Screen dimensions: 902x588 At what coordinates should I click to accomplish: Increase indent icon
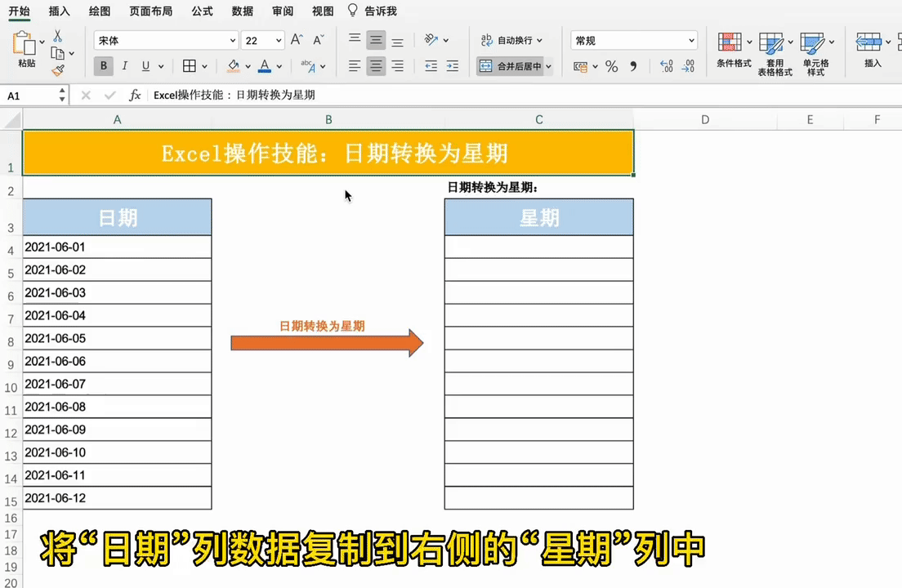(453, 66)
